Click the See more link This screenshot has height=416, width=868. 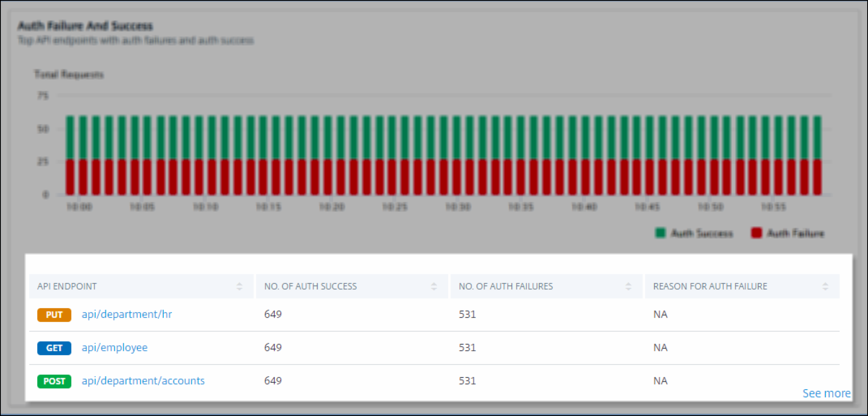pos(826,393)
